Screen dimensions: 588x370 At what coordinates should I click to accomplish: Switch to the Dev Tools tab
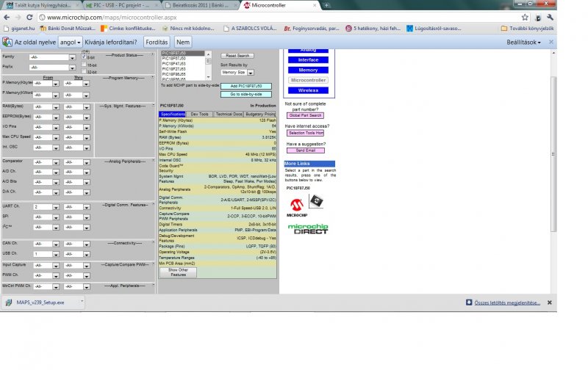199,114
